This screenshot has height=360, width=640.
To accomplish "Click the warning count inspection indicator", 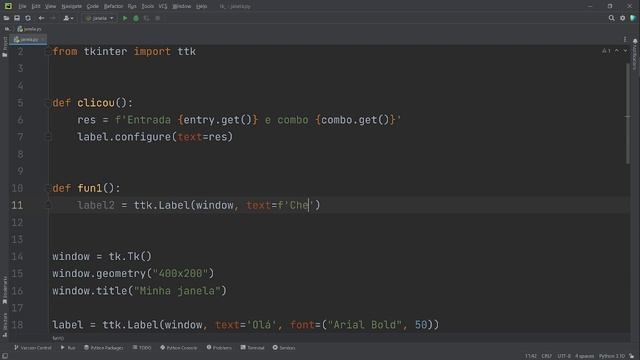I will 607,51.
